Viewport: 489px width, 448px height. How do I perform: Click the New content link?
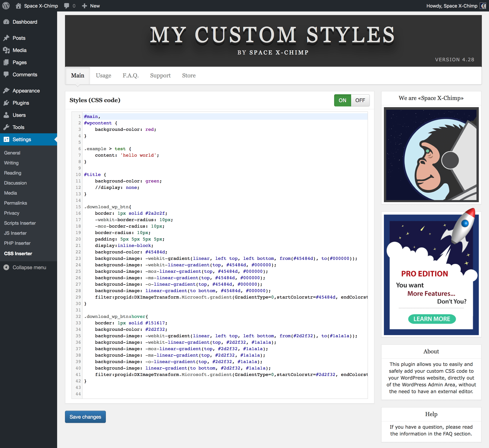point(95,6)
